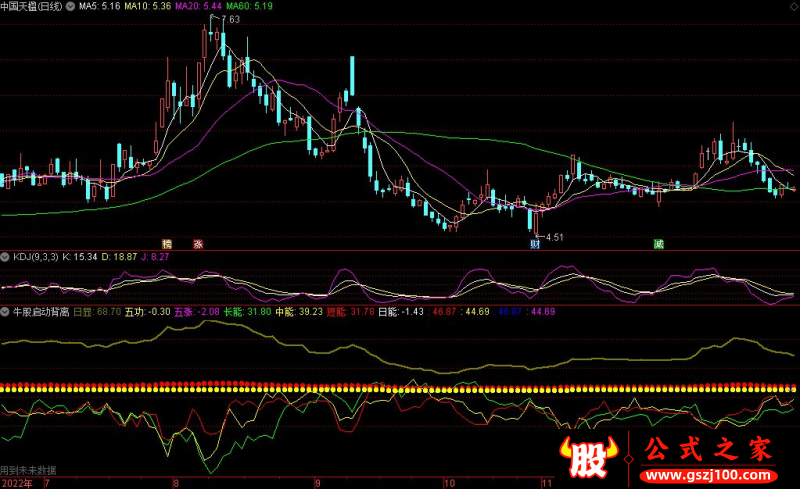Click the blue 财 event marker icon

[x=535, y=243]
